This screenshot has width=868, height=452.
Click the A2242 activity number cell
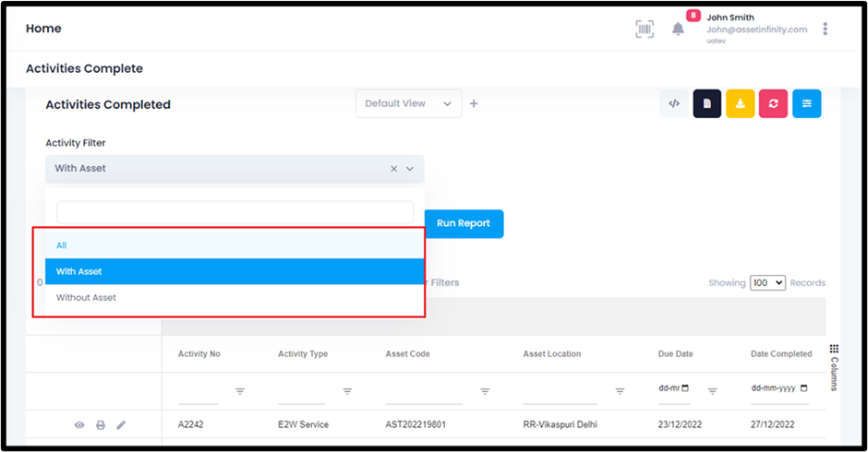[x=190, y=425]
